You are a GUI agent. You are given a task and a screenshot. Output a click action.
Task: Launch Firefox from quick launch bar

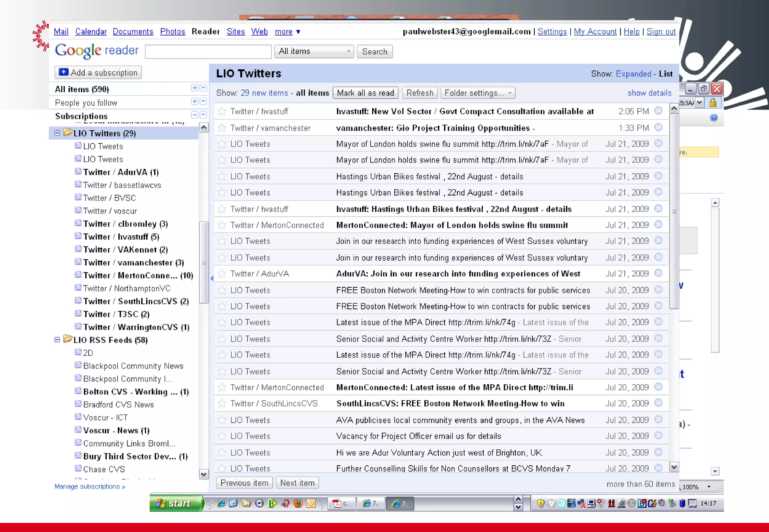(x=298, y=503)
